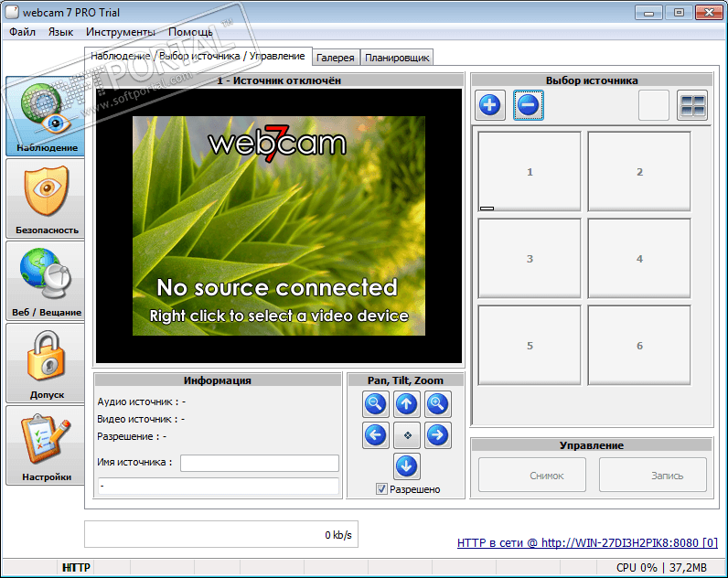Pan camera right with right arrow
728x578 pixels.
click(437, 435)
